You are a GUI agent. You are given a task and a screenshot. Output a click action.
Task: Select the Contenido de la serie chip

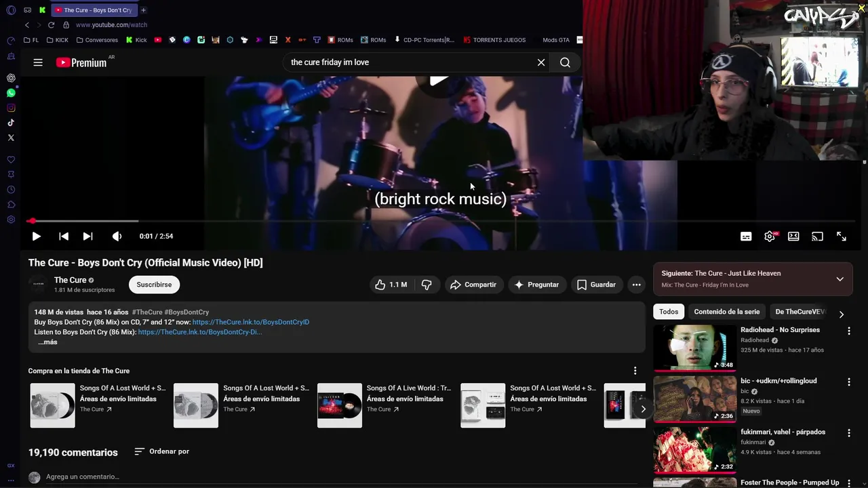click(x=727, y=312)
